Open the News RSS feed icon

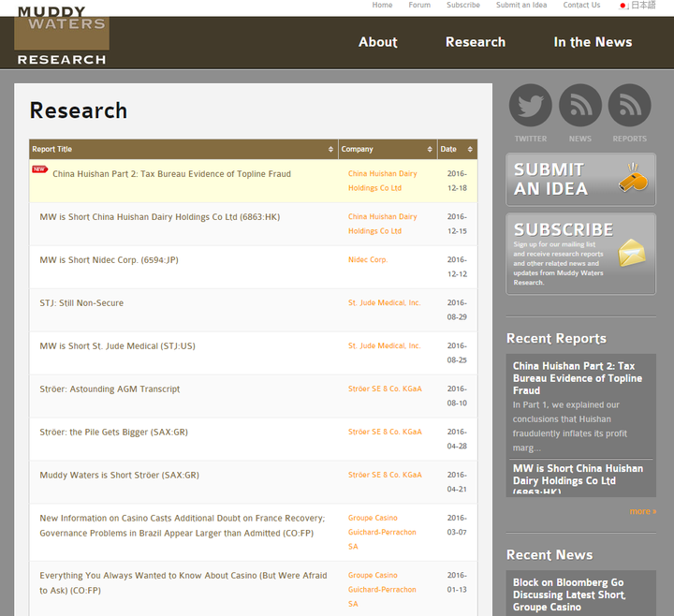click(x=579, y=105)
